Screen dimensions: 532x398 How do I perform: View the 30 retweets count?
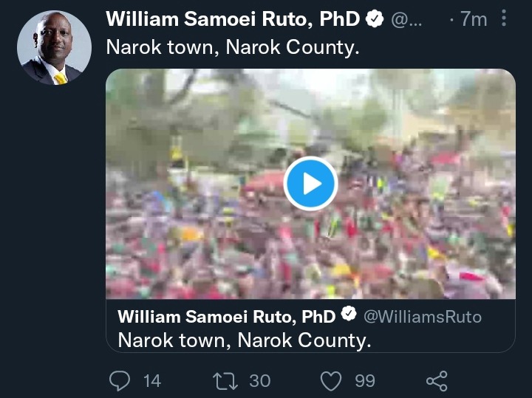(260, 381)
